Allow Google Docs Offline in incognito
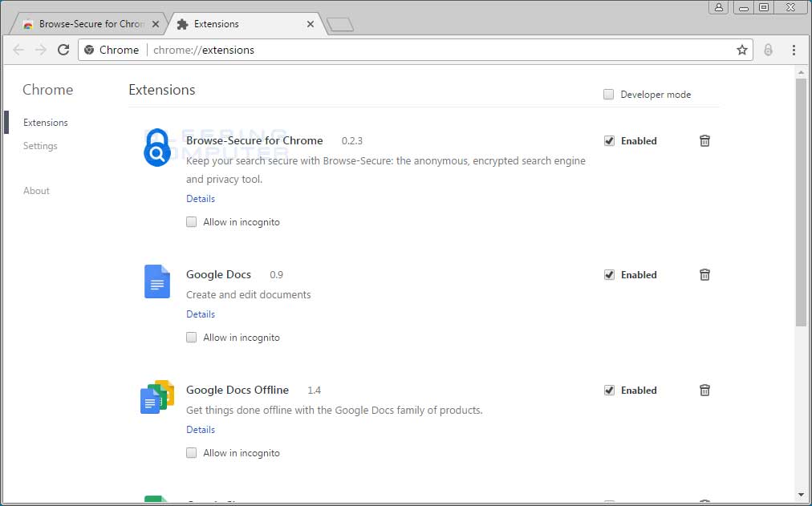 [x=192, y=453]
